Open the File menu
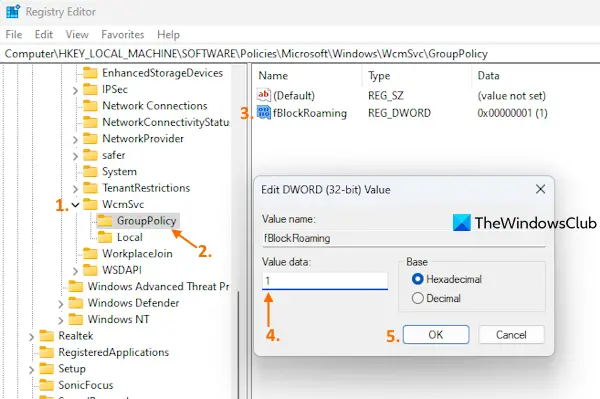This screenshot has width=600, height=399. 14,35
